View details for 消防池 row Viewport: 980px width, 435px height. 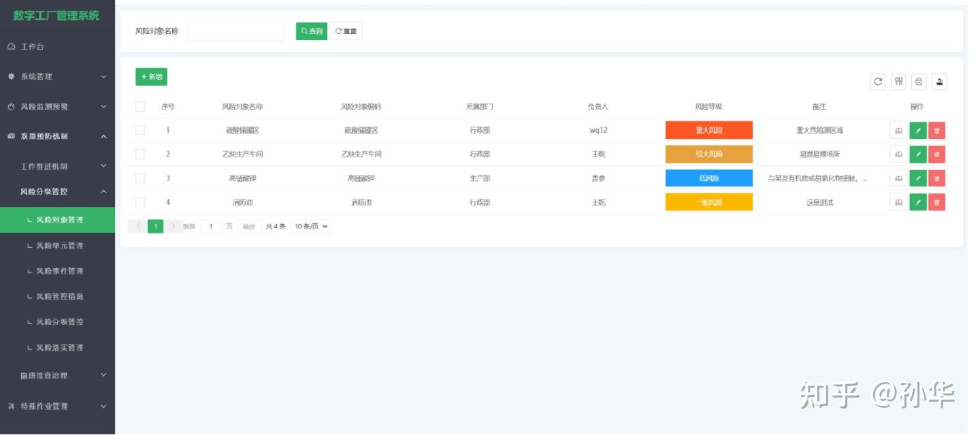click(x=898, y=202)
